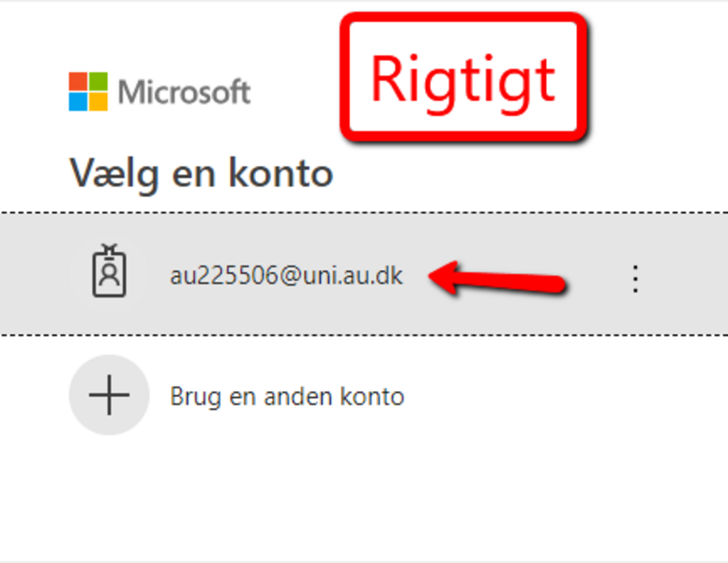
Task: Click the word 'konto' in the heading
Action: (x=281, y=174)
